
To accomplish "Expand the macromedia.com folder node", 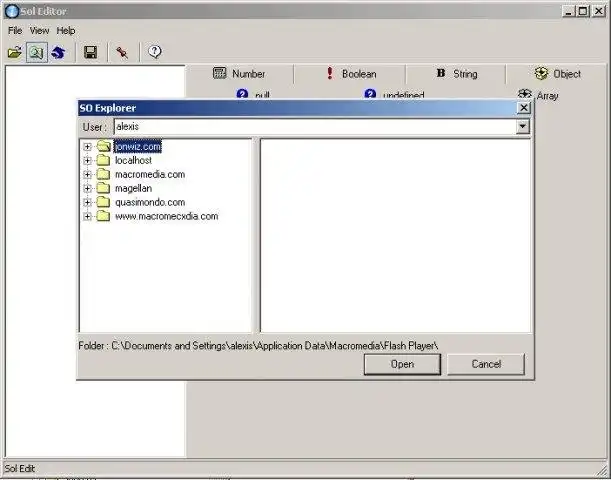I will 87,175.
